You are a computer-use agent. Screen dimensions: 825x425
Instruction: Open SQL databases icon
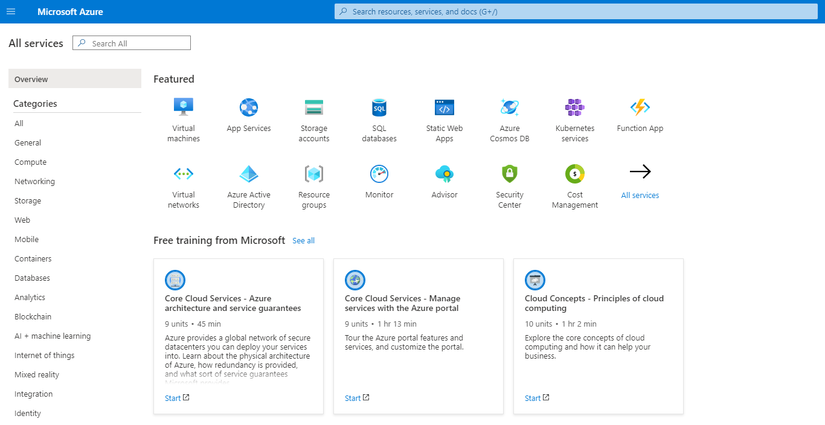point(379,107)
